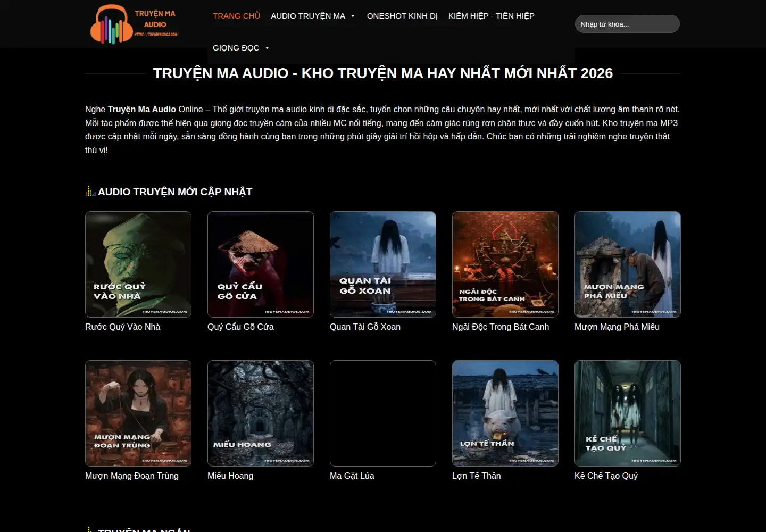Click the main page title heading
766x532 pixels.
tap(383, 73)
